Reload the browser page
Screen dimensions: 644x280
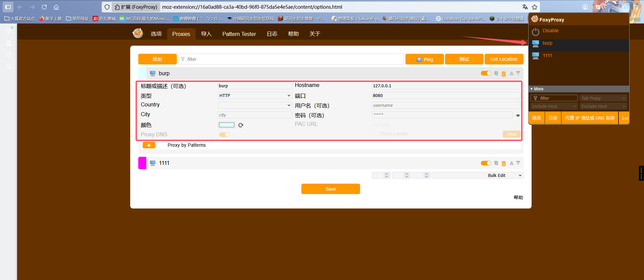tap(44, 7)
